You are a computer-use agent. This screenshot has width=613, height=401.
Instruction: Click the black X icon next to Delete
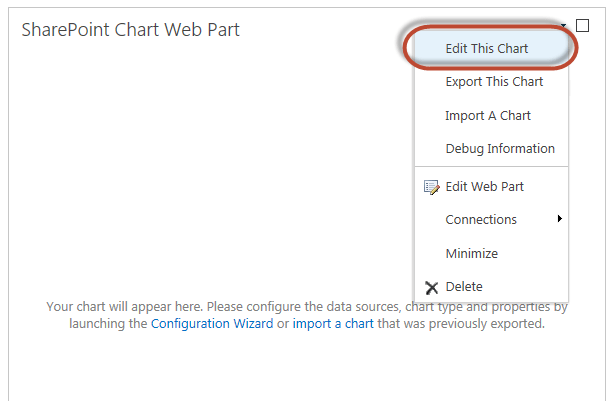(x=432, y=288)
